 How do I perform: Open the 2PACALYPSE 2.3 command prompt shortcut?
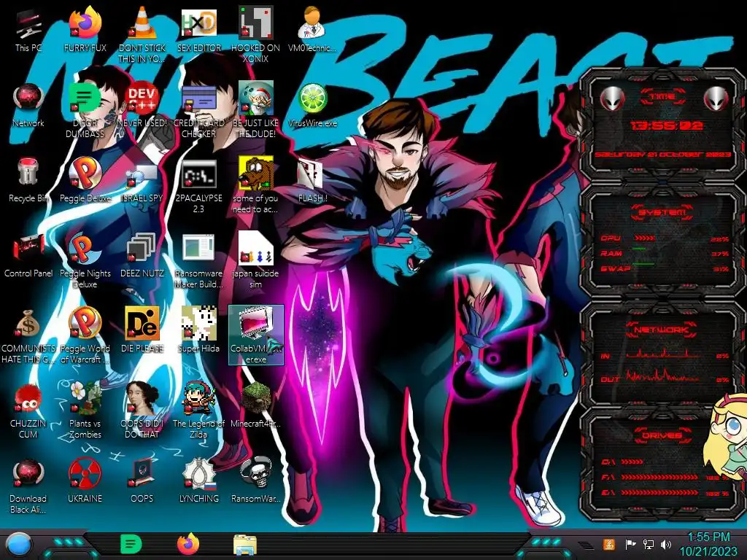[198, 186]
